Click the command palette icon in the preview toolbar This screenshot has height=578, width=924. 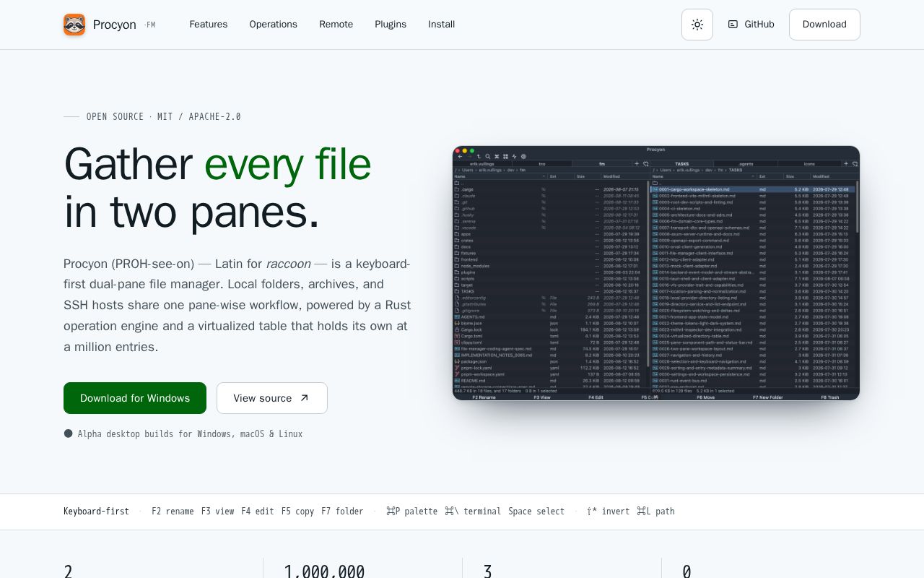pyautogui.click(x=497, y=157)
